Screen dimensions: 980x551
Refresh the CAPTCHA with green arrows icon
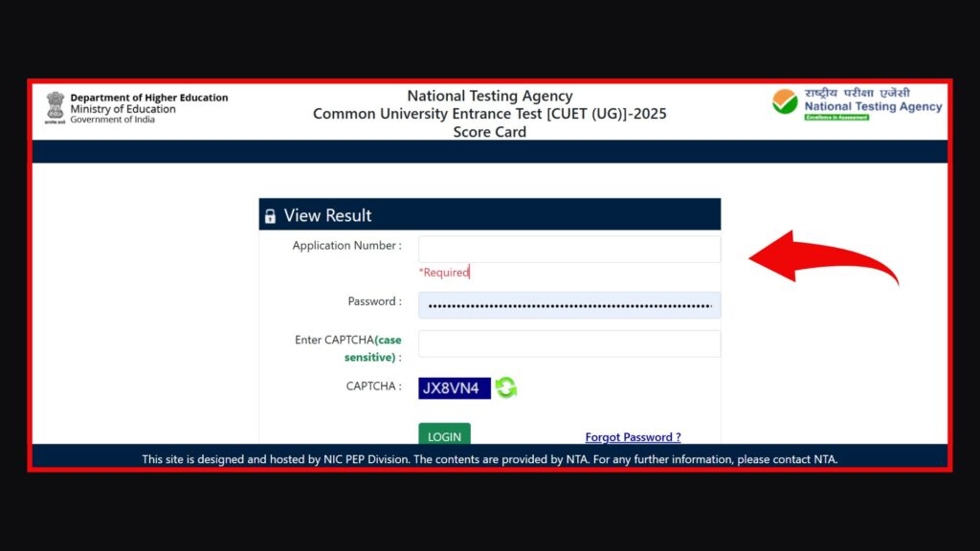[505, 388]
